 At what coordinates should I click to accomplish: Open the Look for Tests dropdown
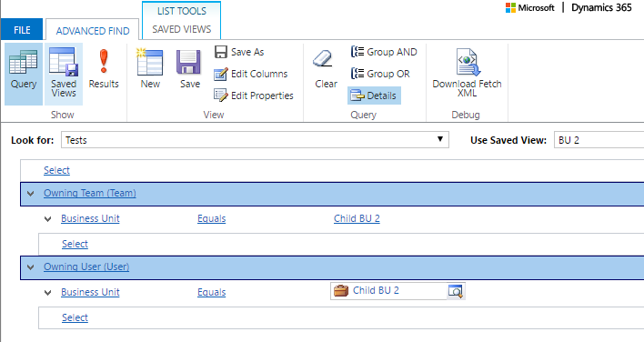click(x=255, y=140)
